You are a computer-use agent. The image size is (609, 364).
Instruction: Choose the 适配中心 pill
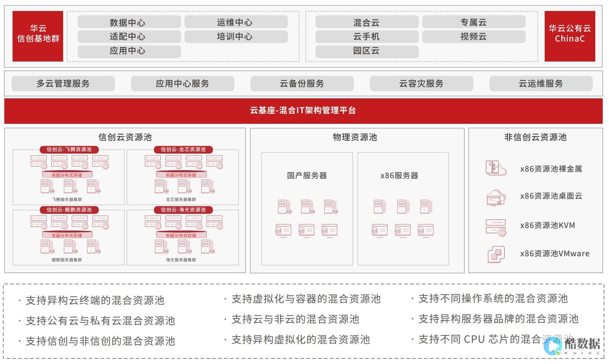coord(129,36)
